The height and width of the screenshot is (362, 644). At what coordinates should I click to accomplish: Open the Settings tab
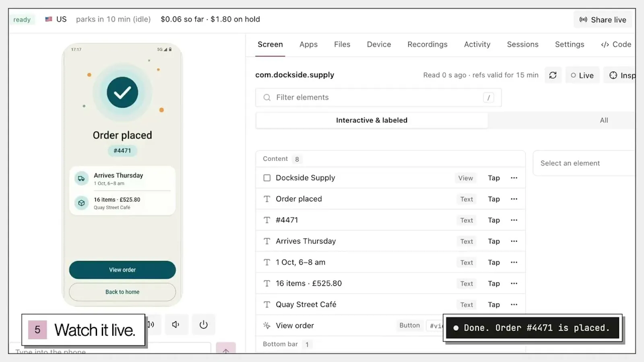pos(570,45)
